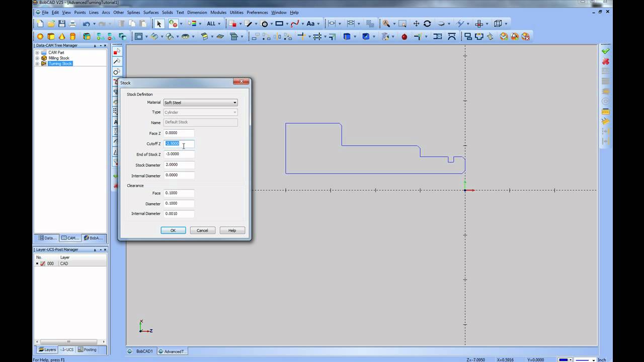Image resolution: width=644 pixels, height=362 pixels.
Task: Switch to the Layers tab
Action: tap(47, 349)
